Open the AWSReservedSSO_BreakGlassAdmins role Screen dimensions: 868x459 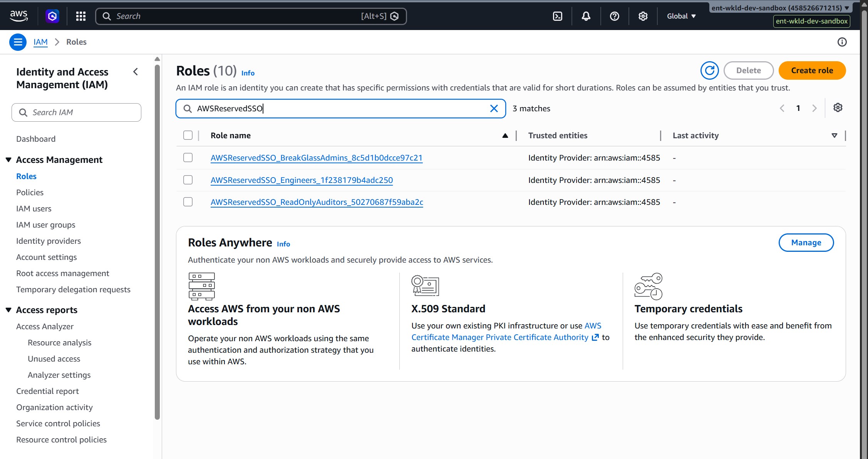pos(317,157)
